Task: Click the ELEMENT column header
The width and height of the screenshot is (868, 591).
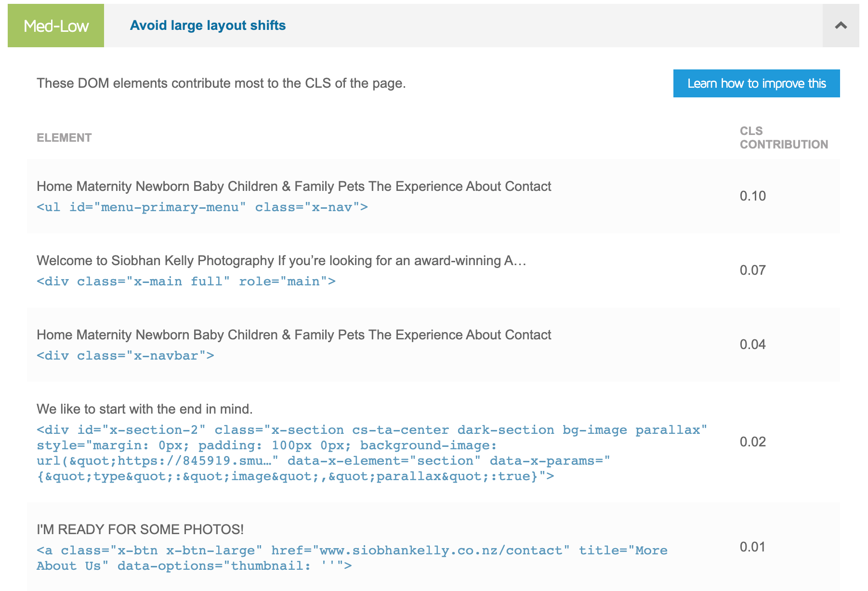Action: (64, 138)
